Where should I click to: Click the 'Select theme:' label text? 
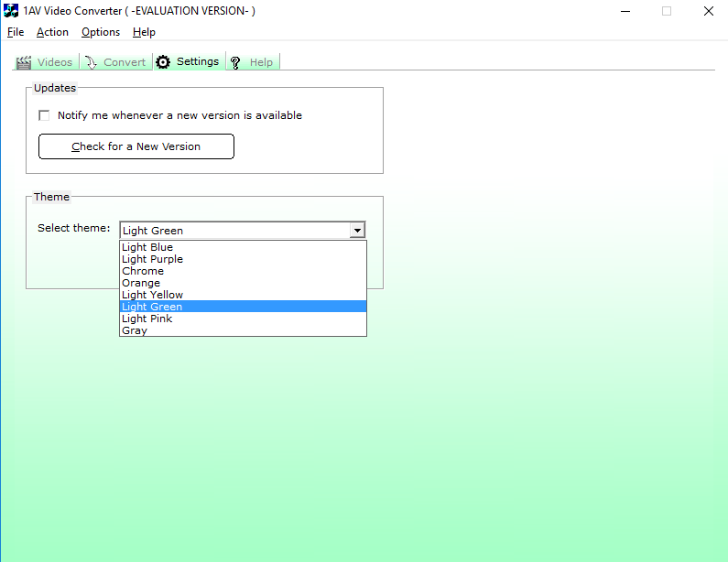coord(74,228)
